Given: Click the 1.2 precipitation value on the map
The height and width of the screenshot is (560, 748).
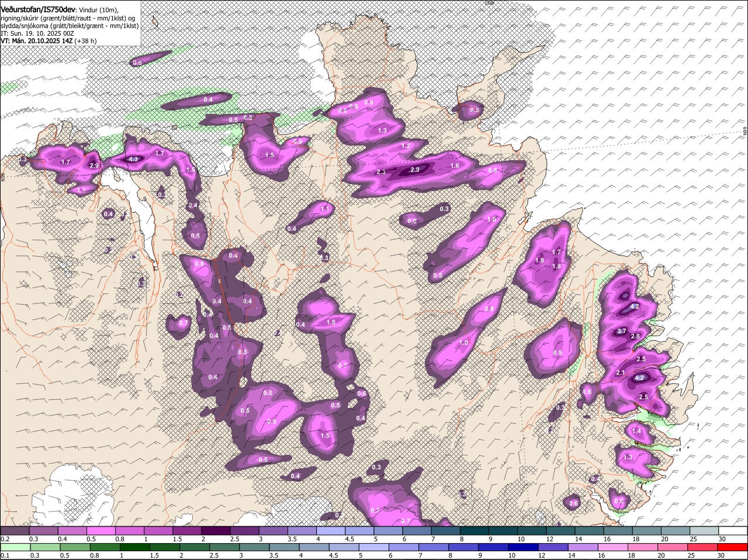Looking at the screenshot, I should [x=406, y=146].
